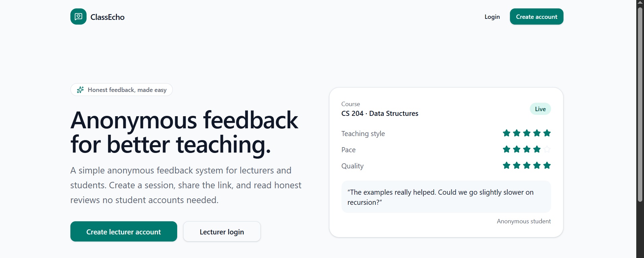Click the ClassEcho brand name
Screen dimensions: 644x258
pos(107,17)
